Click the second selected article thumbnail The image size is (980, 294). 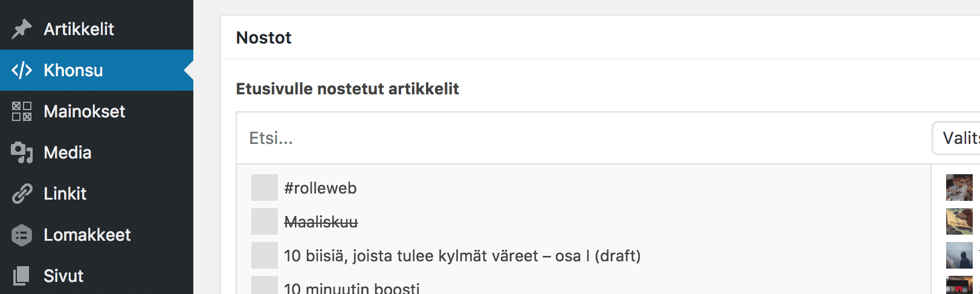tap(959, 221)
